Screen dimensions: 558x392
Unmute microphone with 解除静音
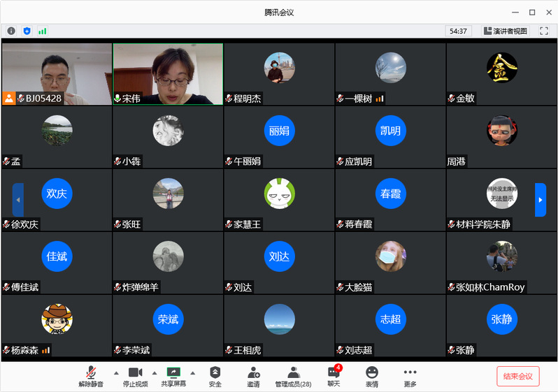tap(91, 376)
